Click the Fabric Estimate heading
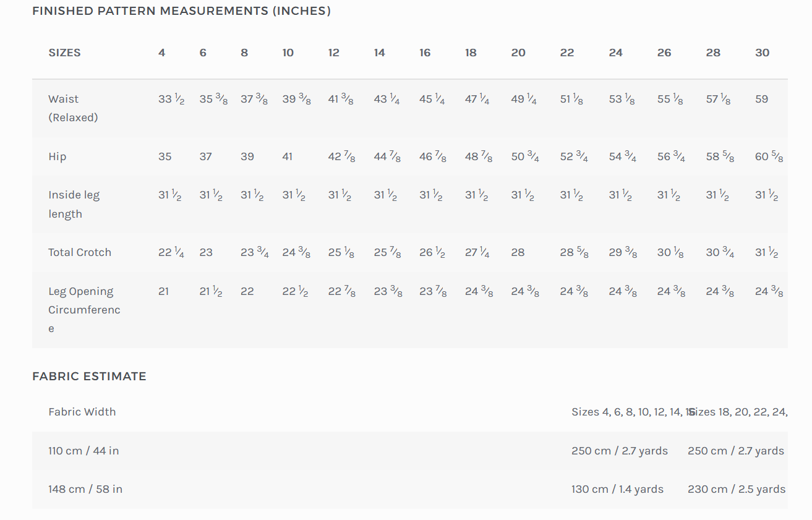This screenshot has height=520, width=812. click(x=89, y=376)
